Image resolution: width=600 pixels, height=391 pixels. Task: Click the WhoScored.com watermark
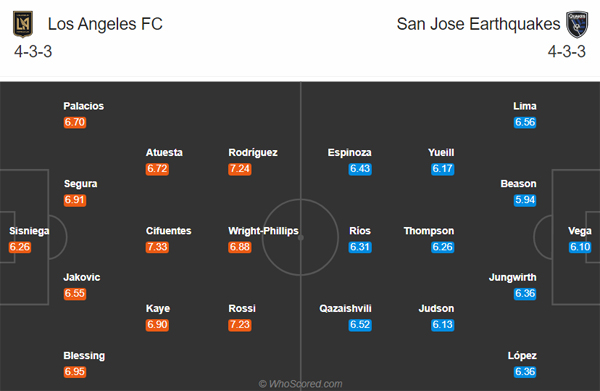click(300, 384)
